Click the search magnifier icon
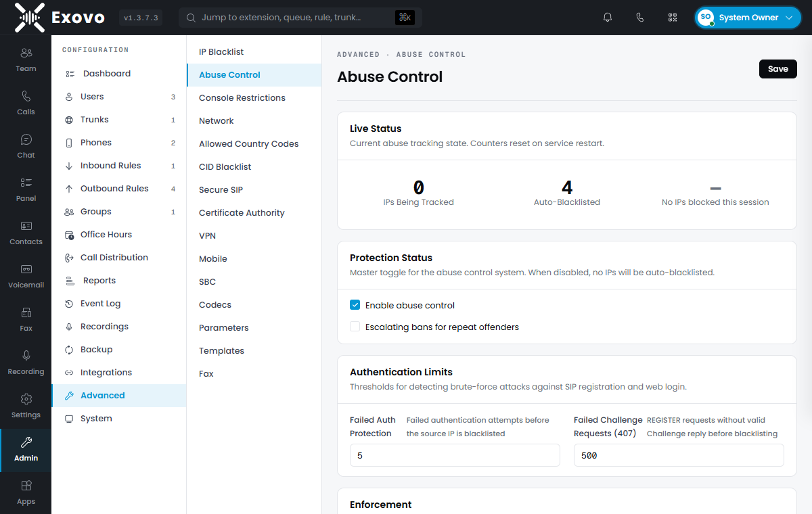This screenshot has width=812, height=514. click(191, 18)
